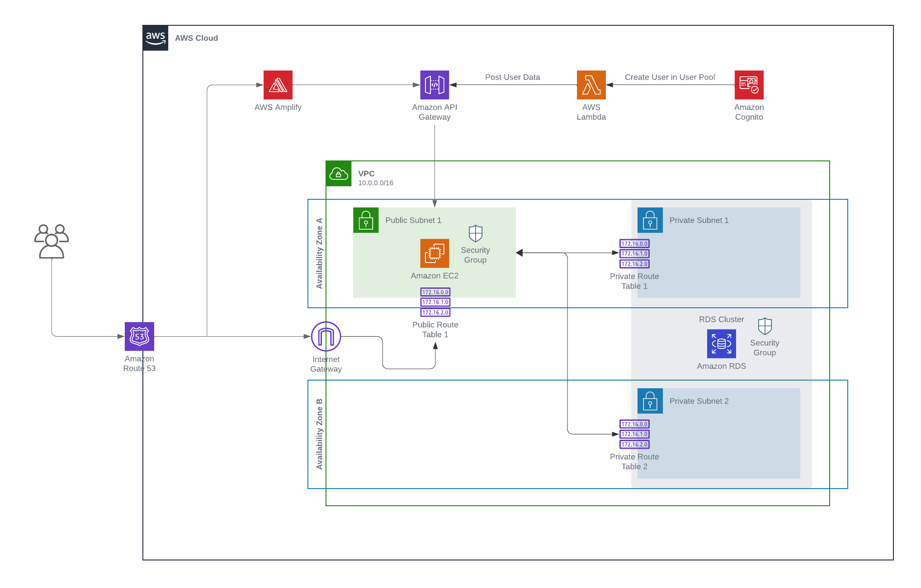Click the 'VPC' heading text

click(x=366, y=174)
